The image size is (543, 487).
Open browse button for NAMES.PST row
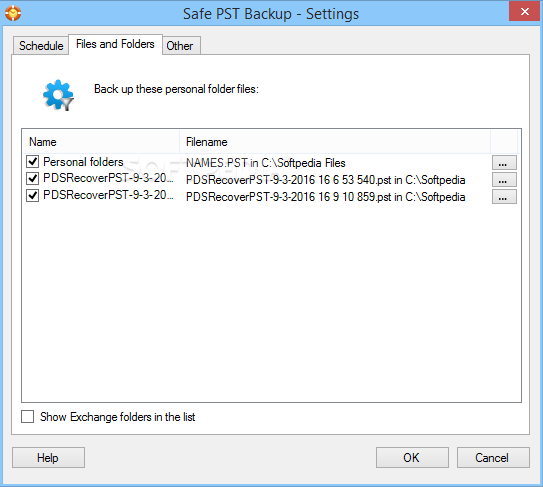click(x=504, y=163)
